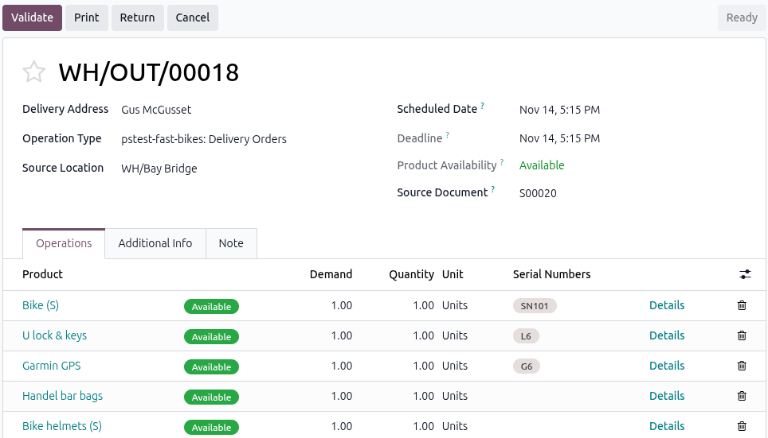
Task: Click the Print button
Action: [x=87, y=17]
